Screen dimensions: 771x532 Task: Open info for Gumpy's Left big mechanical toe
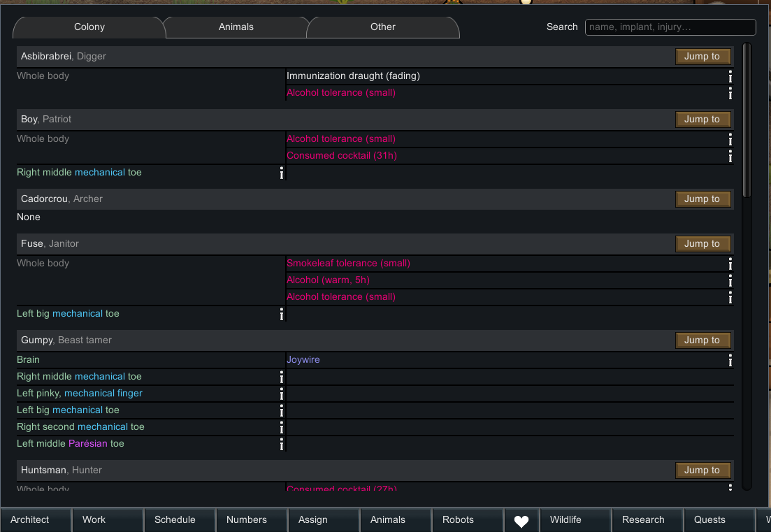pyautogui.click(x=281, y=410)
